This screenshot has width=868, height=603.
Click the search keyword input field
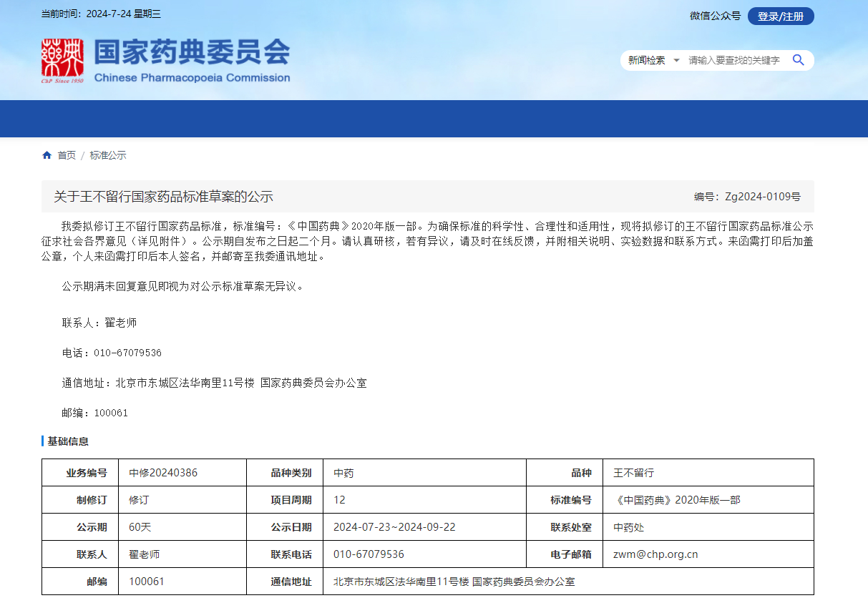click(x=734, y=60)
